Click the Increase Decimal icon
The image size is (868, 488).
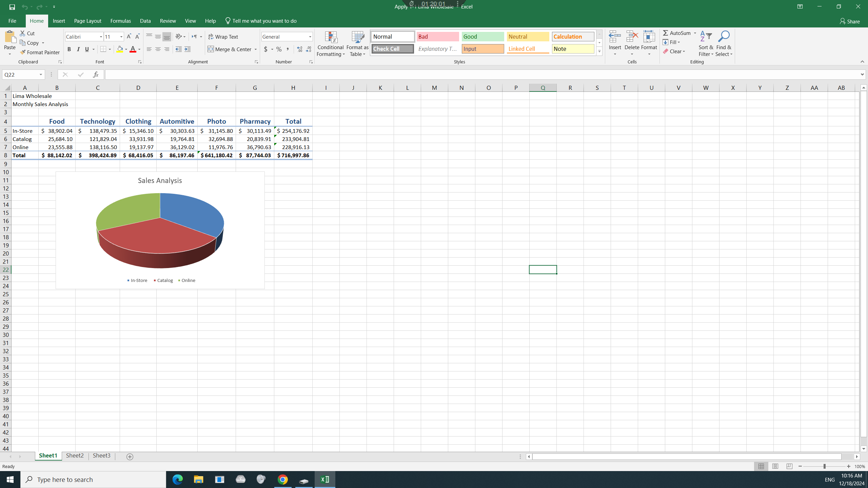[299, 49]
